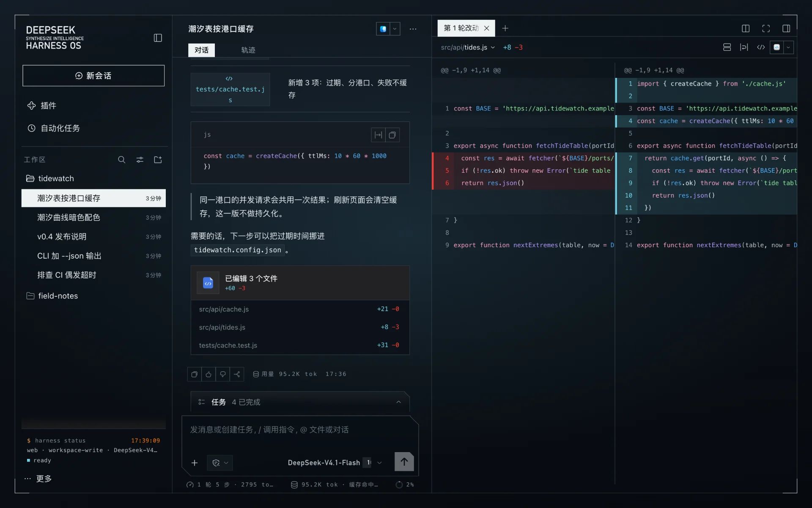The width and height of the screenshot is (812, 508).
Task: Open the conversation more options menu
Action: coord(413,29)
